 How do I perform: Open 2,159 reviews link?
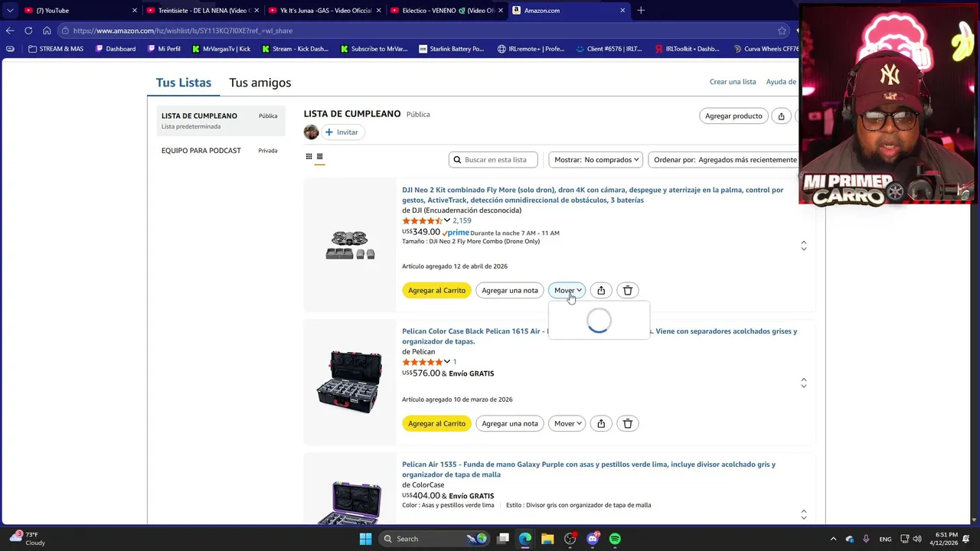pyautogui.click(x=462, y=220)
